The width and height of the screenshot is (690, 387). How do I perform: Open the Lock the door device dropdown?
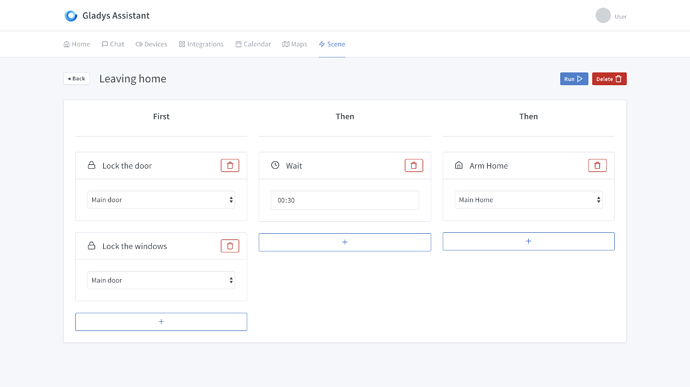pos(161,200)
